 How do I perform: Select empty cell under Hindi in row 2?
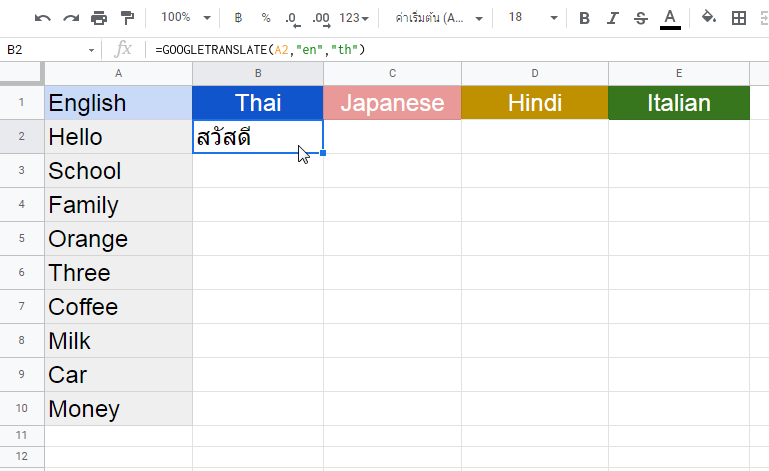pyautogui.click(x=535, y=136)
